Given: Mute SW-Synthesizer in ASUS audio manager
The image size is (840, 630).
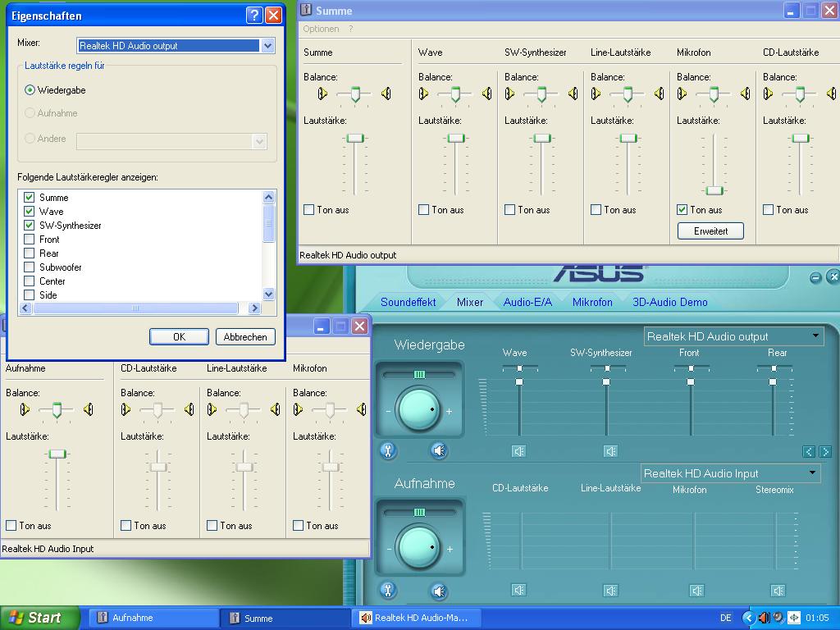Looking at the screenshot, I should tap(610, 451).
